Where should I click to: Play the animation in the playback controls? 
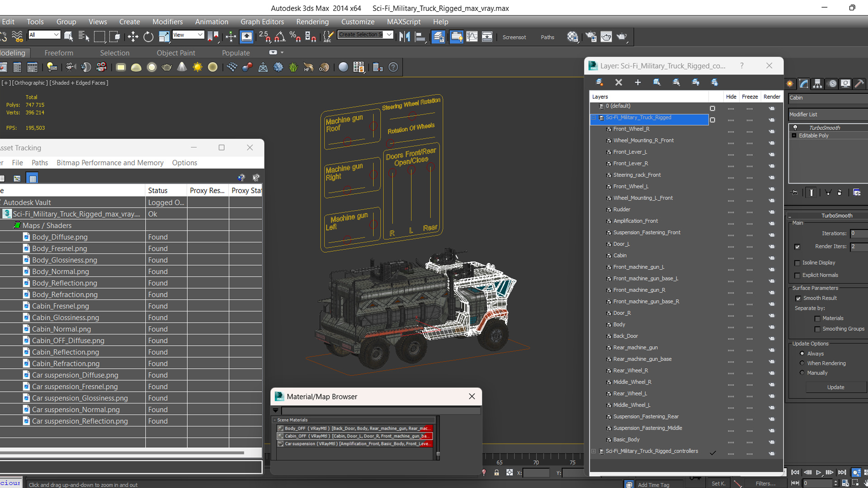(818, 472)
